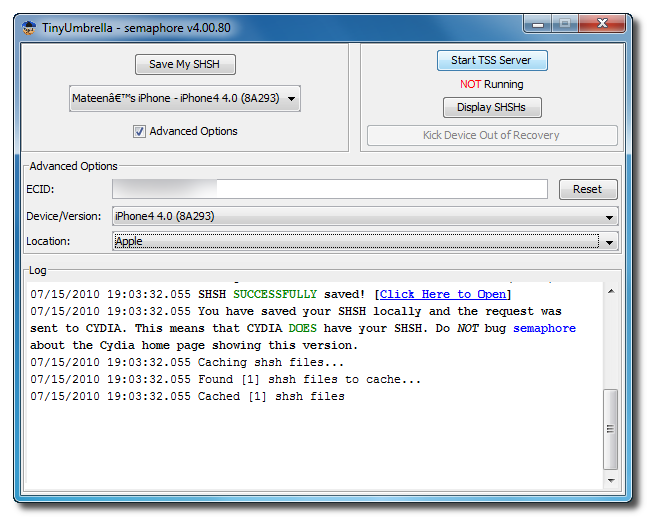Image resolution: width=647 pixels, height=517 pixels.
Task: Follow the semaphore link in log
Action: click(544, 328)
